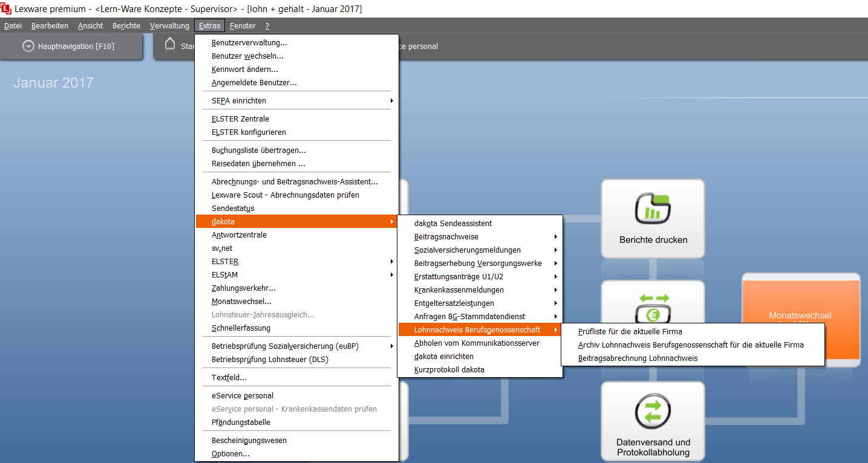Viewport: 868px width, 463px height.
Task: Select ELSTER Zentrale menu entry
Action: [240, 118]
